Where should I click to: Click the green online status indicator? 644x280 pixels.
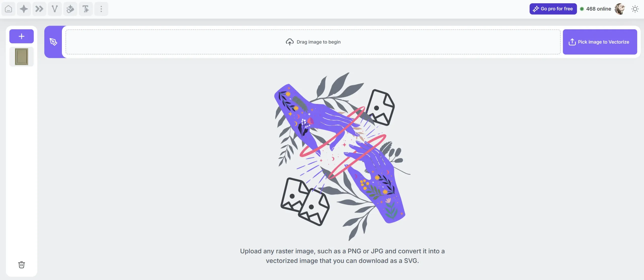click(x=582, y=9)
